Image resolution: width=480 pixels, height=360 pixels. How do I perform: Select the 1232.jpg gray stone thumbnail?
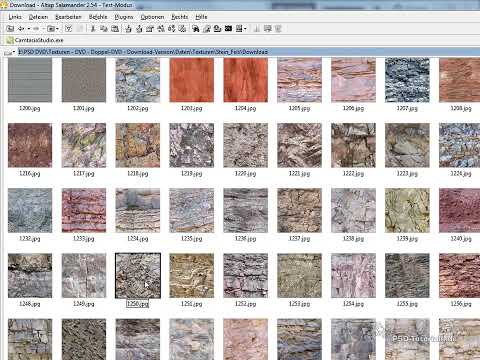(x=30, y=210)
